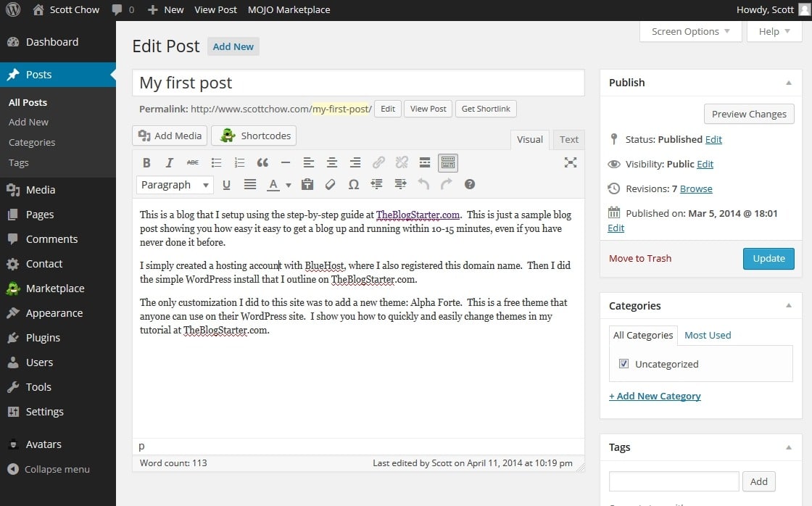
Task: Insert a blockquote
Action: point(262,162)
